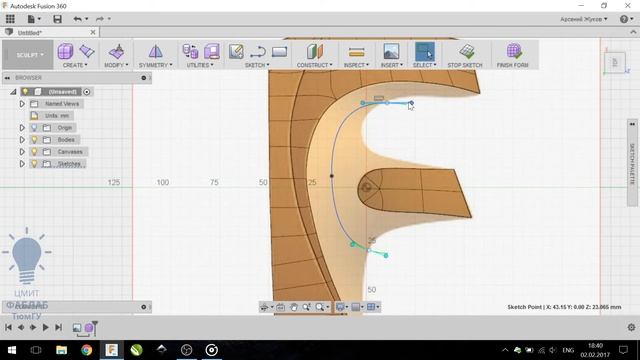The height and width of the screenshot is (360, 640).
Task: Open the Sketch menu
Action: click(257, 65)
